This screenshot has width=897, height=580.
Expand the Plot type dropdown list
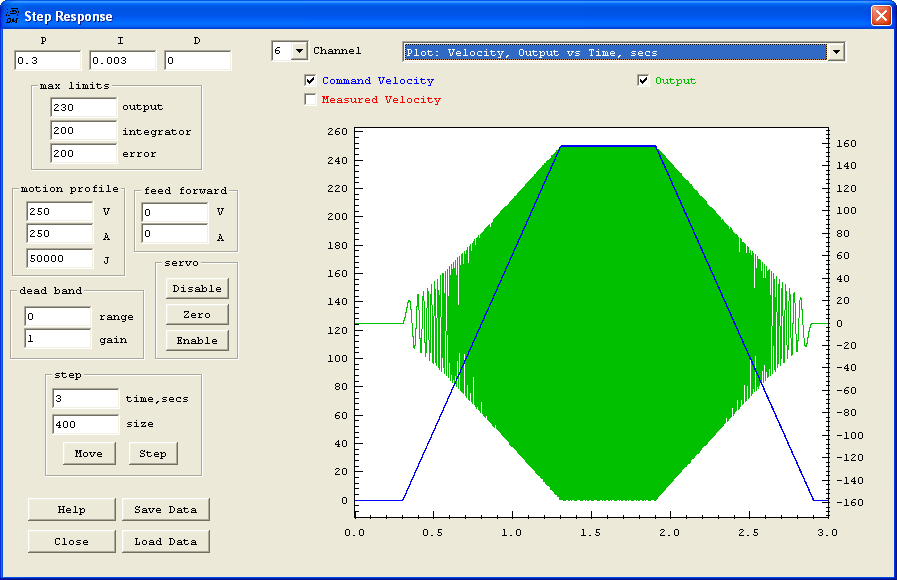pyautogui.click(x=836, y=52)
